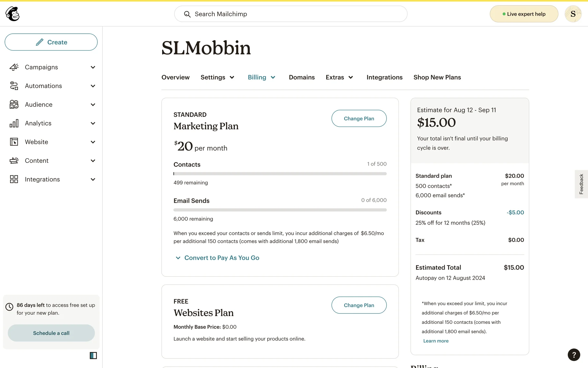This screenshot has height=368, width=588.
Task: Click the Audience icon in sidebar
Action: coord(14,105)
